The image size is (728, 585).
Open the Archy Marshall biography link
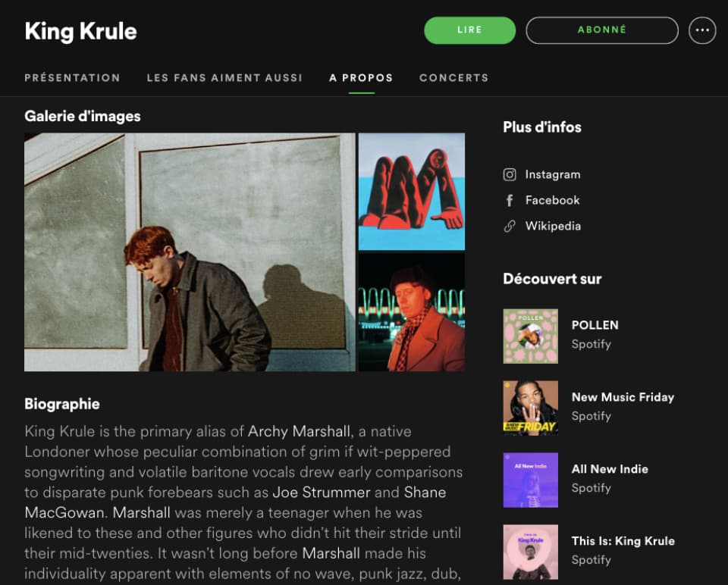[299, 431]
